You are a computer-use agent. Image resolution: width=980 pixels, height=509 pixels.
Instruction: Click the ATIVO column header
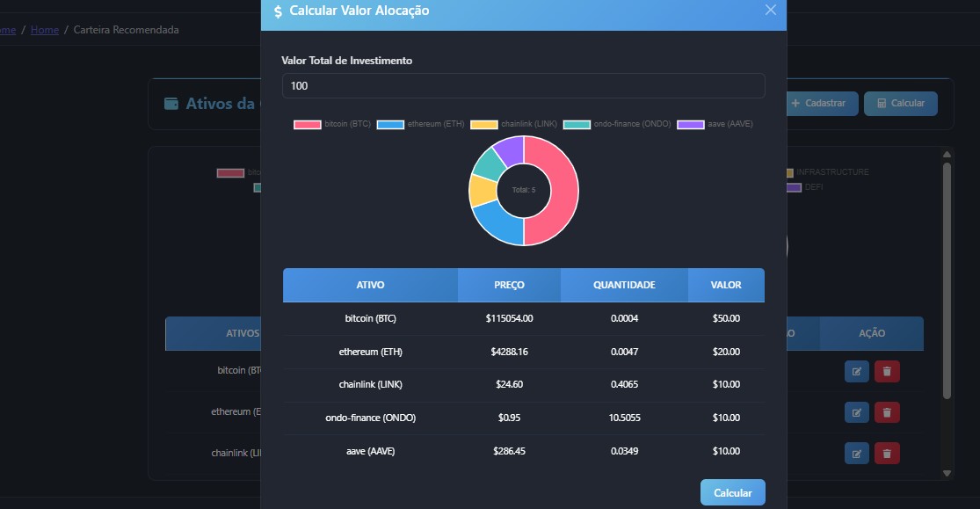370,286
